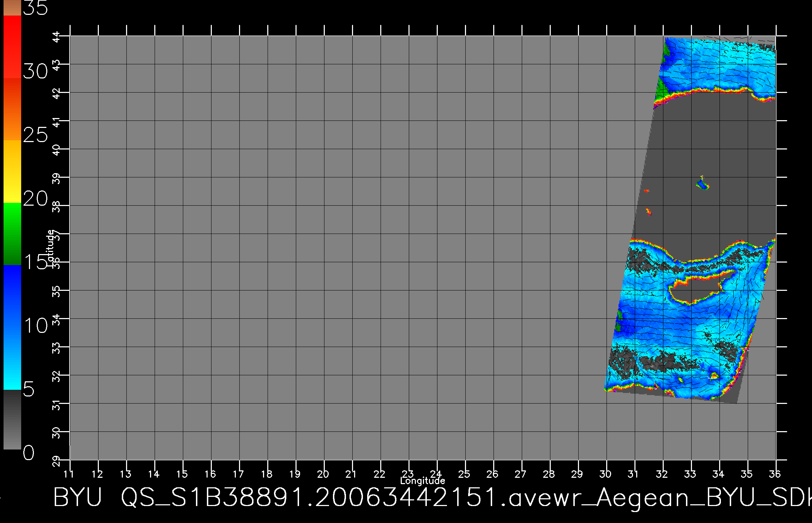This screenshot has width=812, height=523.
Task: Click longitude tick label 34
Action: click(x=718, y=474)
